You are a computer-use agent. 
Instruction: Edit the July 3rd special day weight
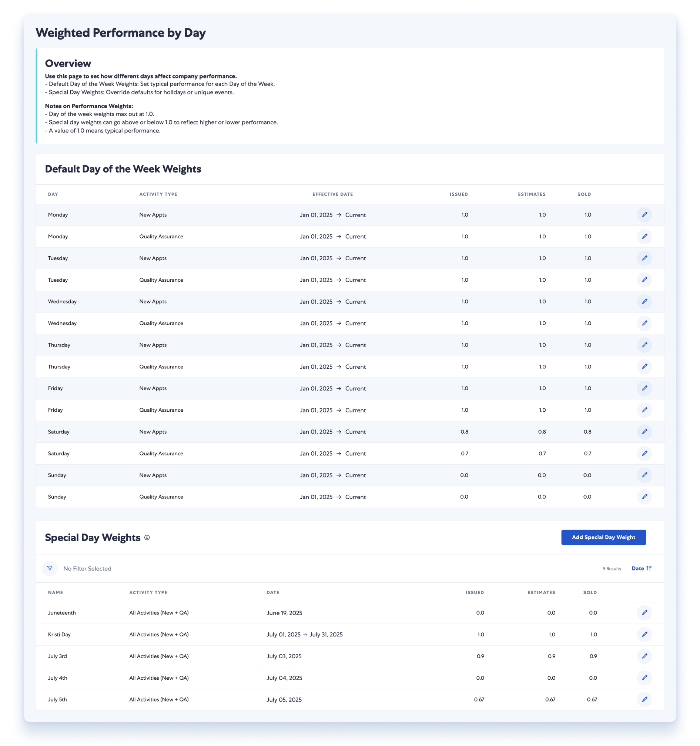point(644,656)
